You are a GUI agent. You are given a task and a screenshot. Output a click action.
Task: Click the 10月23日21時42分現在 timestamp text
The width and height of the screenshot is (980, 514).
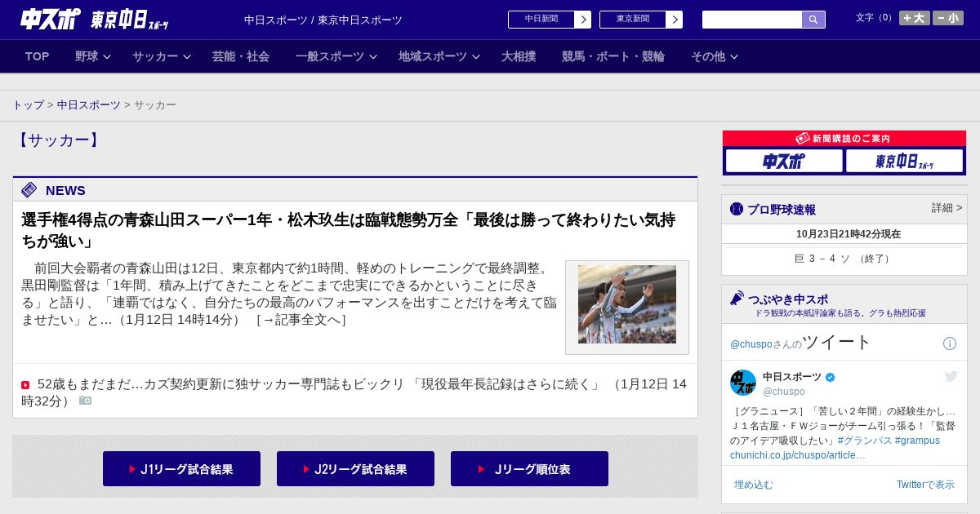coord(849,234)
